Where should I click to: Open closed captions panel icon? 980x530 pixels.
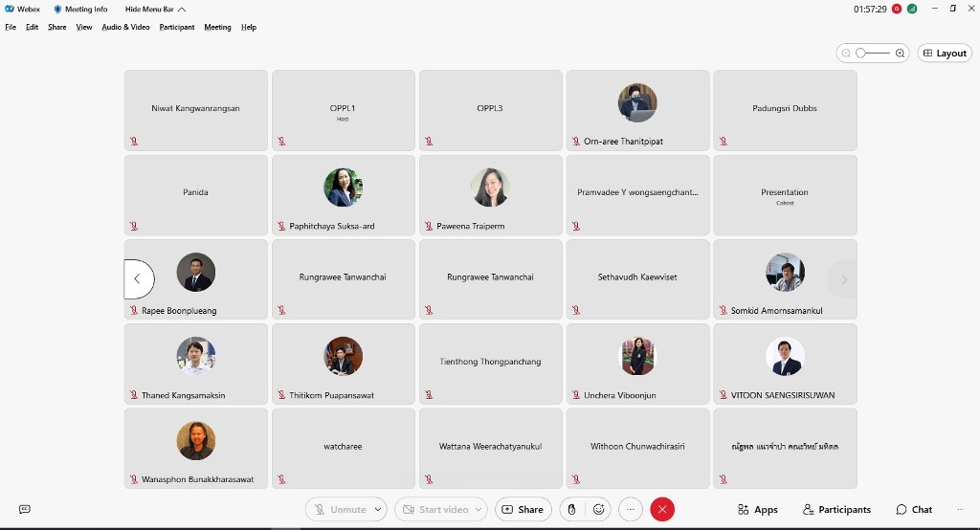(25, 510)
